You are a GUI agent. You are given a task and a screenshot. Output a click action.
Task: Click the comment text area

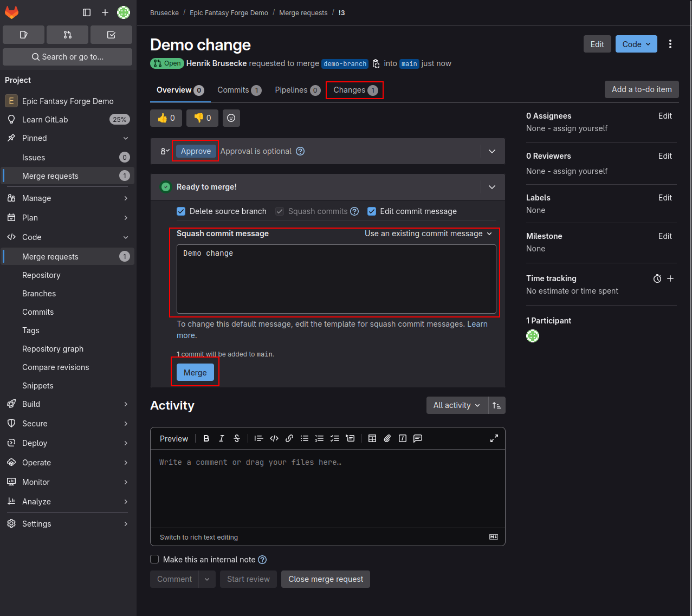click(x=328, y=489)
